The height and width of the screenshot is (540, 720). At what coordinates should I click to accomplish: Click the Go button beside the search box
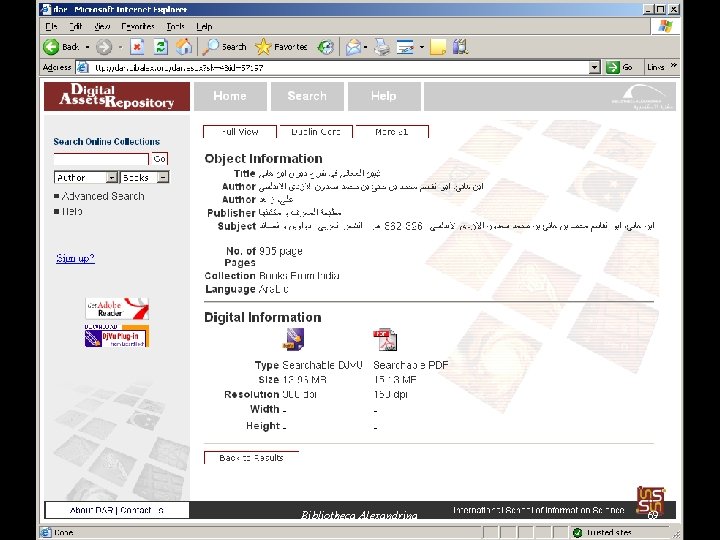pyautogui.click(x=160, y=159)
